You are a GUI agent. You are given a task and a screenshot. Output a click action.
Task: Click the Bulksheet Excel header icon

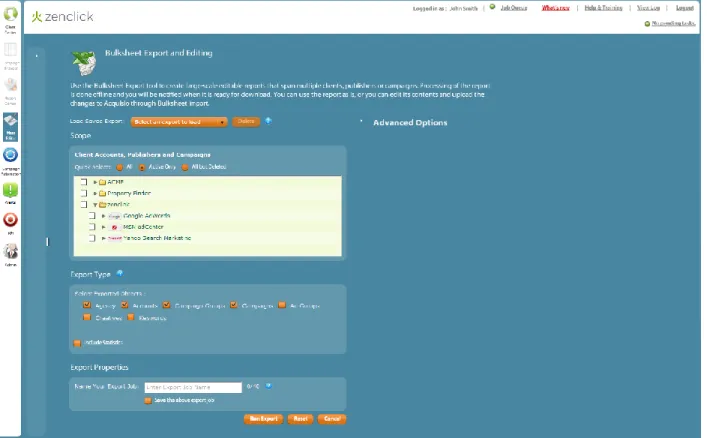(x=84, y=62)
